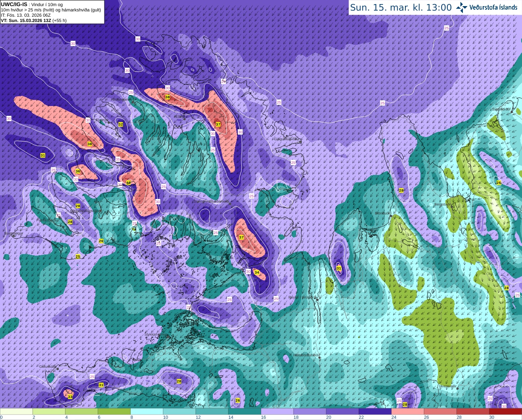
Task: Click the yellow 36 gust marker
Action: (x=78, y=171)
